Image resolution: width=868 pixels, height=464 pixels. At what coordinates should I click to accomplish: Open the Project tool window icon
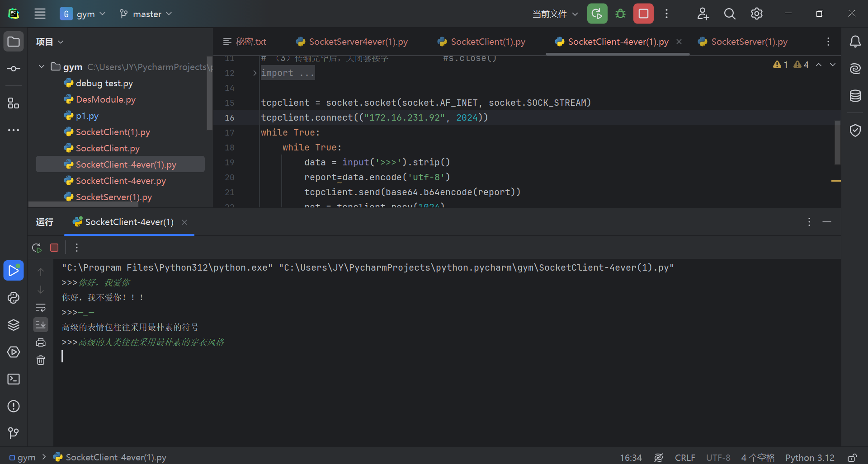[x=14, y=42]
